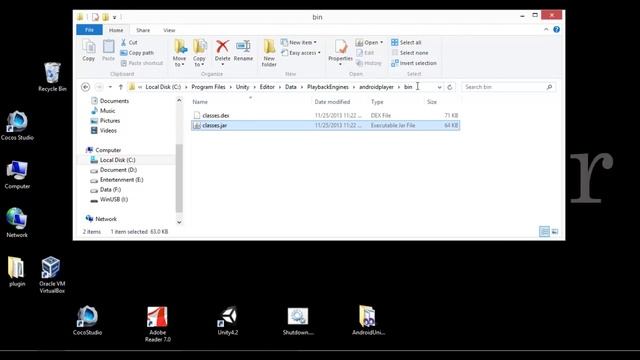Viewport: 640px width, 360px height.
Task: Create a New folder
Action: 269,53
